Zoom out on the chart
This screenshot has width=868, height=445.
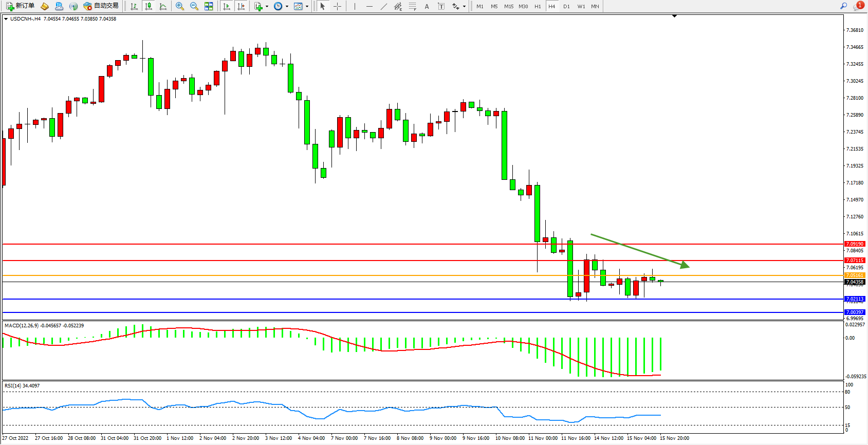pos(194,6)
